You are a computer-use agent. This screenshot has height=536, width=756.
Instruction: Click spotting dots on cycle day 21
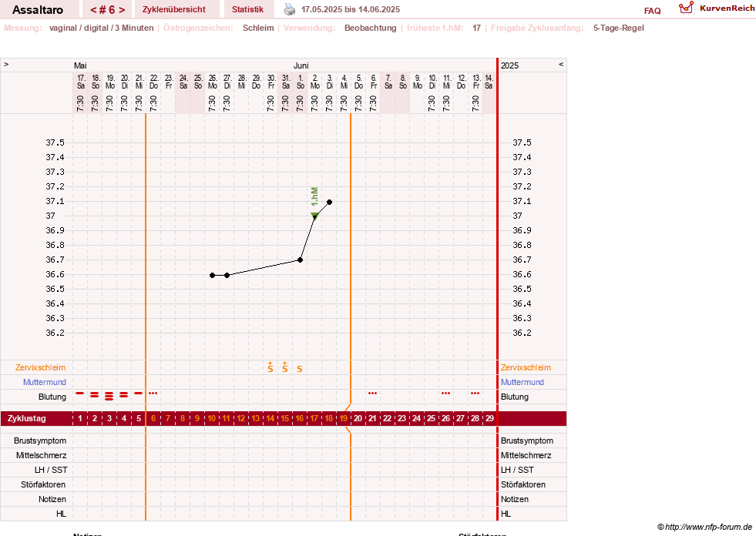click(x=372, y=394)
